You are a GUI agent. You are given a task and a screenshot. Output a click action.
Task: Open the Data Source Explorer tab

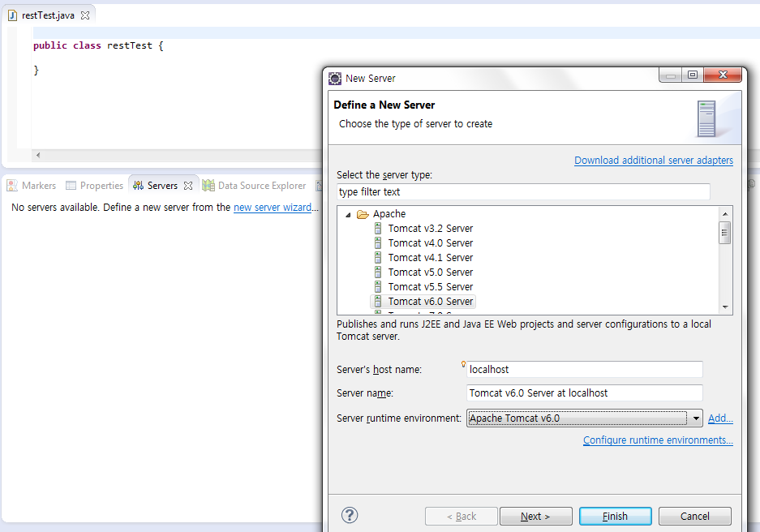(254, 186)
